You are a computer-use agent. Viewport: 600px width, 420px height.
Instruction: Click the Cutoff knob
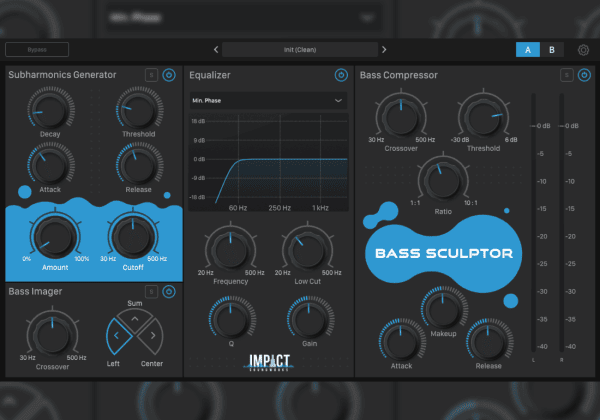click(133, 236)
